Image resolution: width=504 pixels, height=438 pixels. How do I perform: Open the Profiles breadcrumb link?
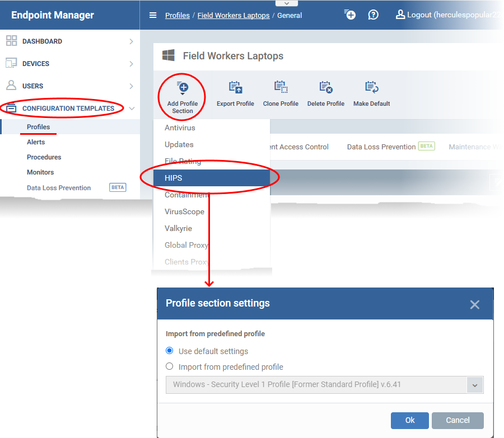(x=178, y=16)
